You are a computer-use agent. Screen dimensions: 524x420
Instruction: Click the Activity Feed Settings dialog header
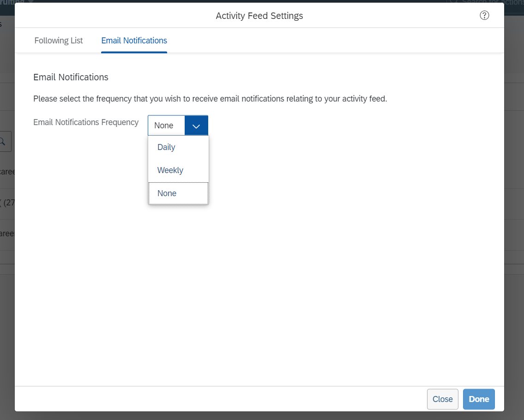259,15
